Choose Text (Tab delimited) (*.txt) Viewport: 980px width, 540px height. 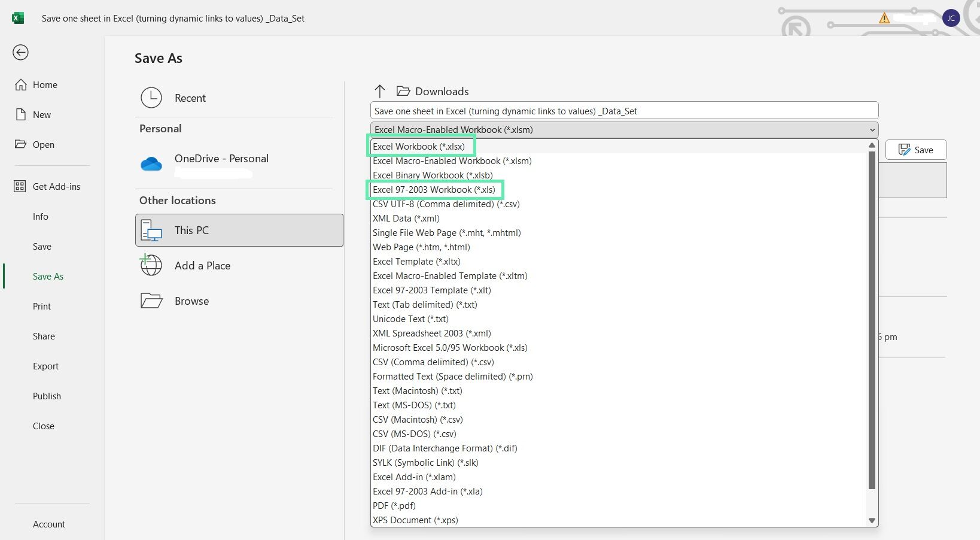coord(619,304)
